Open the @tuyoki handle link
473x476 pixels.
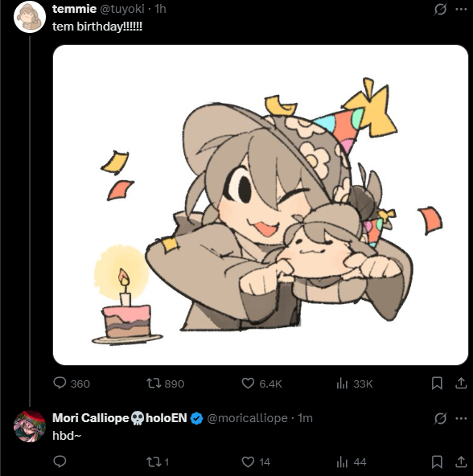pyautogui.click(x=122, y=9)
